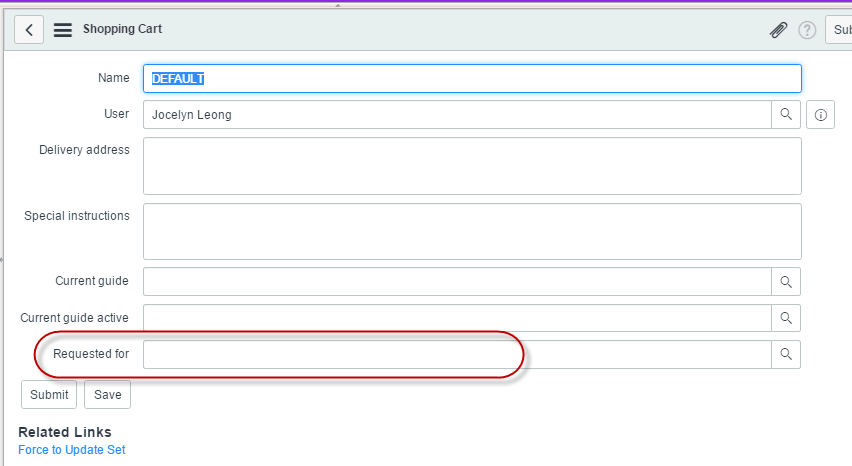The width and height of the screenshot is (852, 466).
Task: Click the Save button
Action: pos(108,394)
